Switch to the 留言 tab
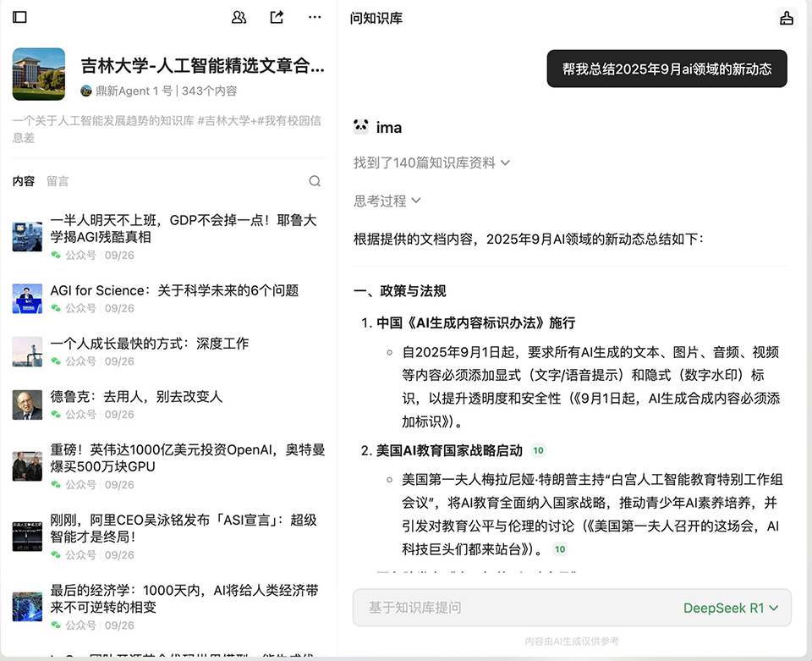 (x=58, y=181)
